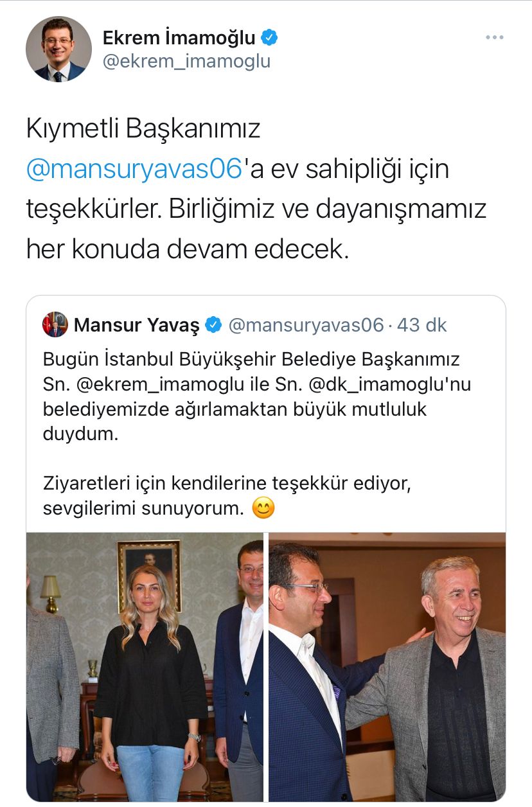Open the three-dot tweet options menu
Image resolution: width=532 pixels, height=807 pixels.
(494, 38)
